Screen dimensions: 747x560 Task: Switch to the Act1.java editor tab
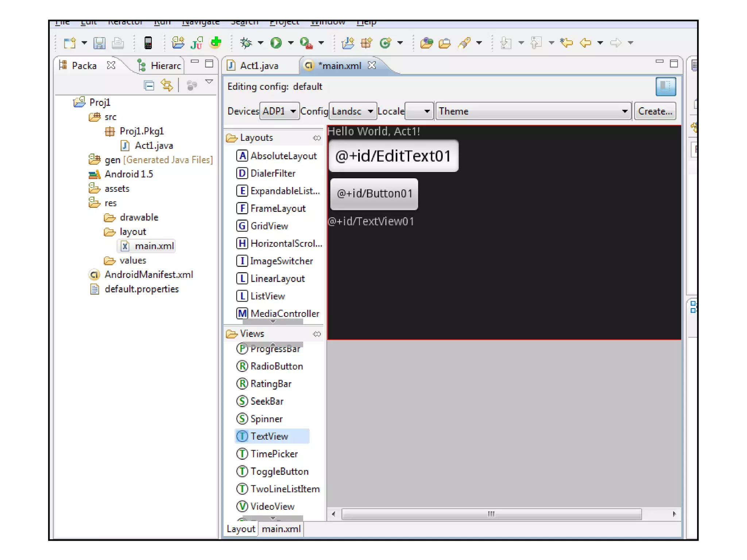(x=259, y=66)
